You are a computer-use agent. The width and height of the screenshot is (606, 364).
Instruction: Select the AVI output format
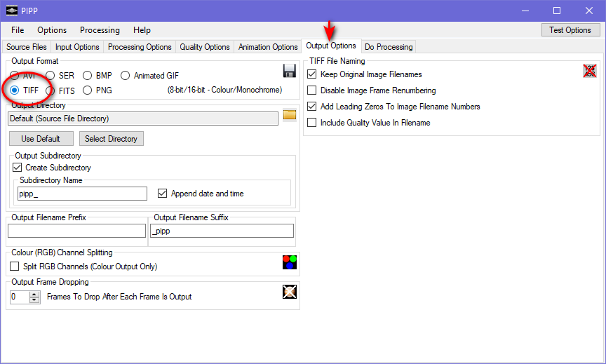15,76
